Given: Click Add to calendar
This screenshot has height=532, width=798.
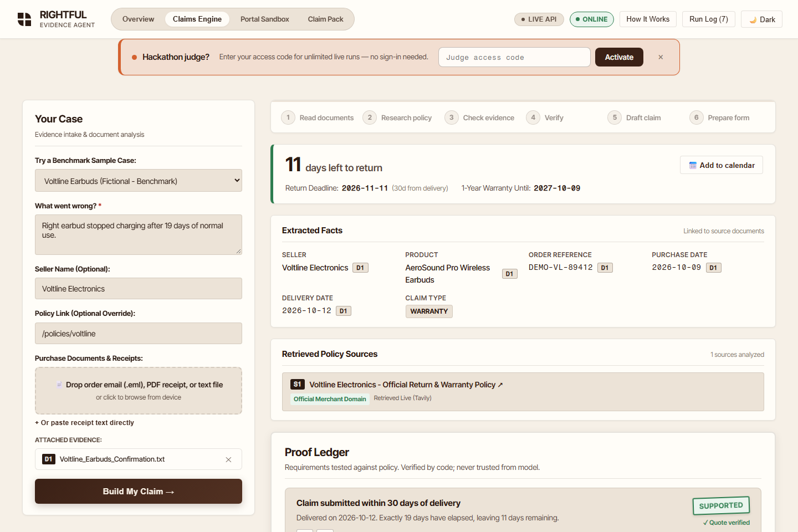Looking at the screenshot, I should (x=722, y=165).
